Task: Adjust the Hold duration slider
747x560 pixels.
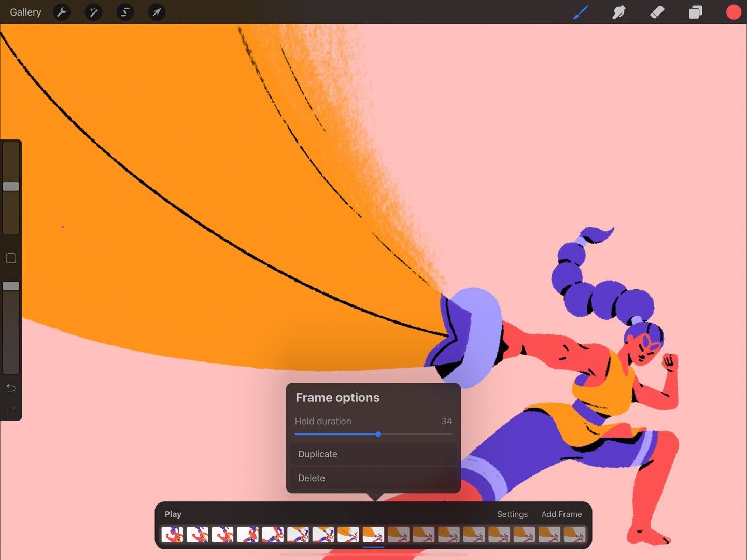Action: pos(378,435)
